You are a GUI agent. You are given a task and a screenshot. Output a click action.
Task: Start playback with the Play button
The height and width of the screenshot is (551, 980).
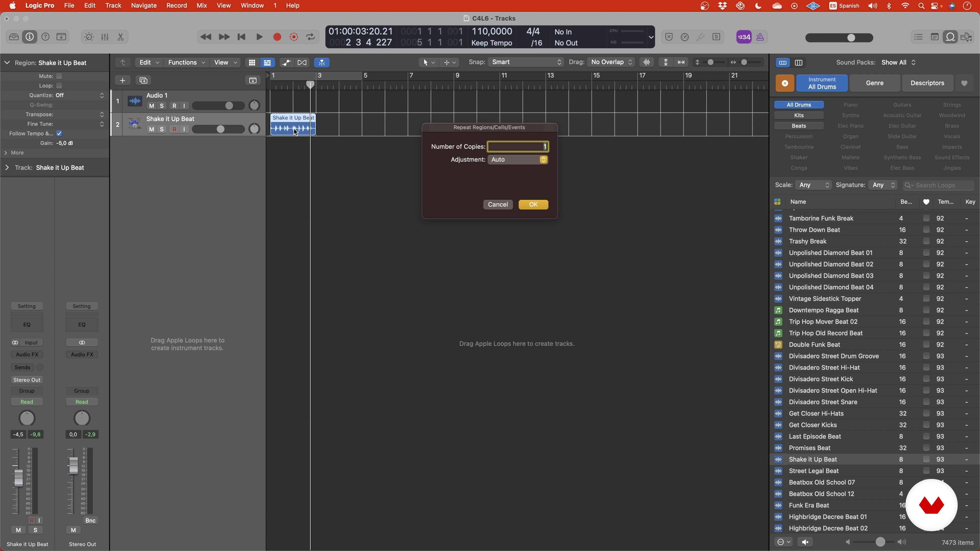(x=260, y=37)
